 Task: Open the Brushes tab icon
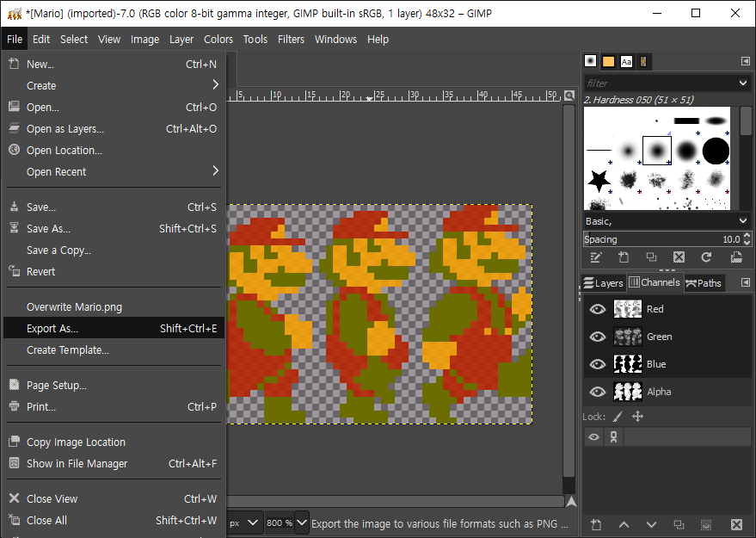(x=590, y=61)
